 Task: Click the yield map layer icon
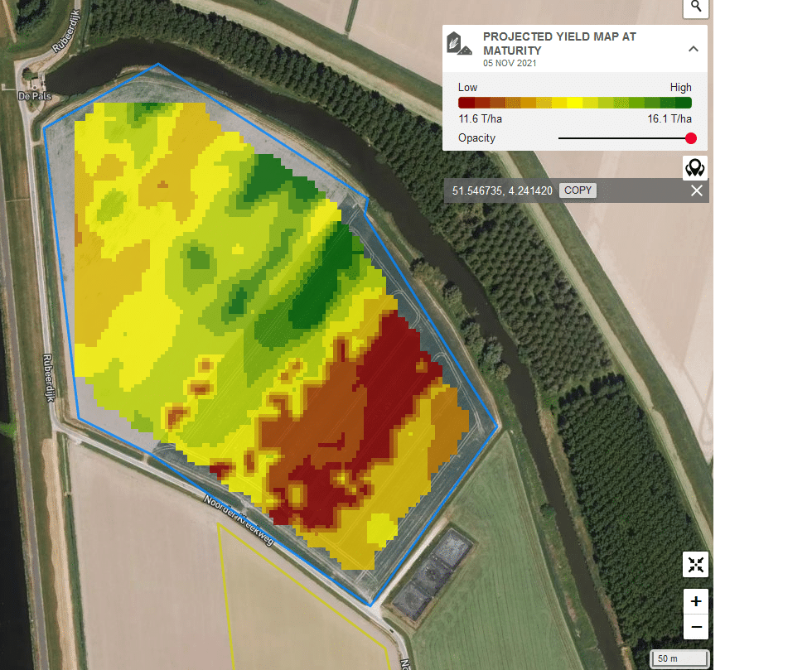[459, 44]
